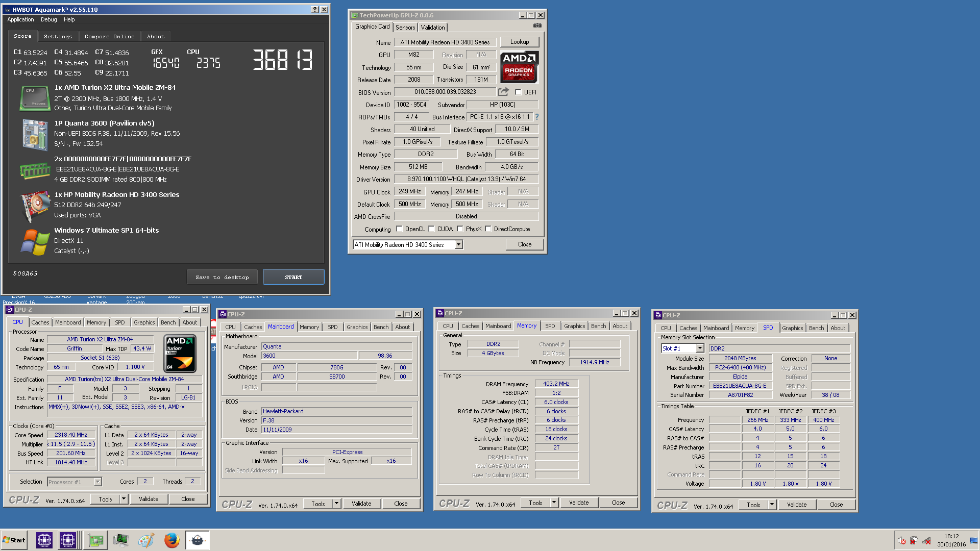Viewport: 980px width, 551px height.
Task: Enable the DirectCompute checkbox
Action: (x=488, y=229)
